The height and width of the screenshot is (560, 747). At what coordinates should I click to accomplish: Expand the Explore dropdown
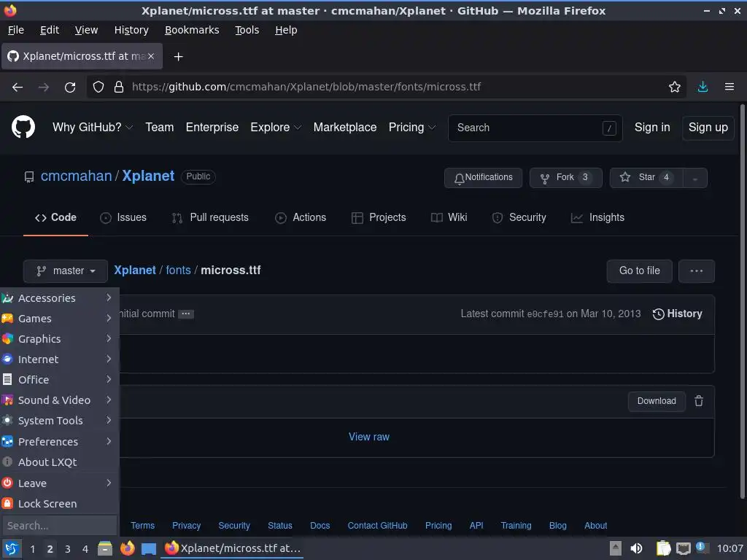tap(276, 127)
